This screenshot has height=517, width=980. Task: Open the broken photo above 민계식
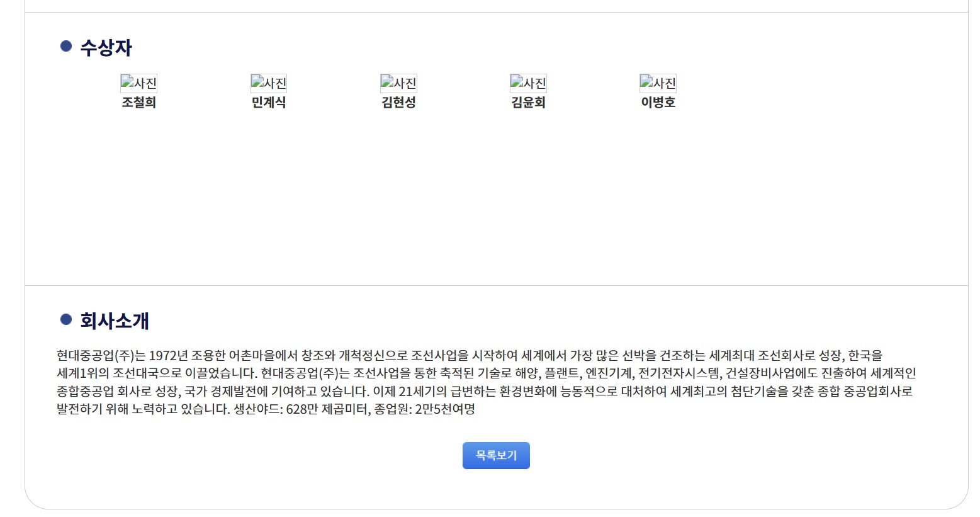tap(269, 83)
